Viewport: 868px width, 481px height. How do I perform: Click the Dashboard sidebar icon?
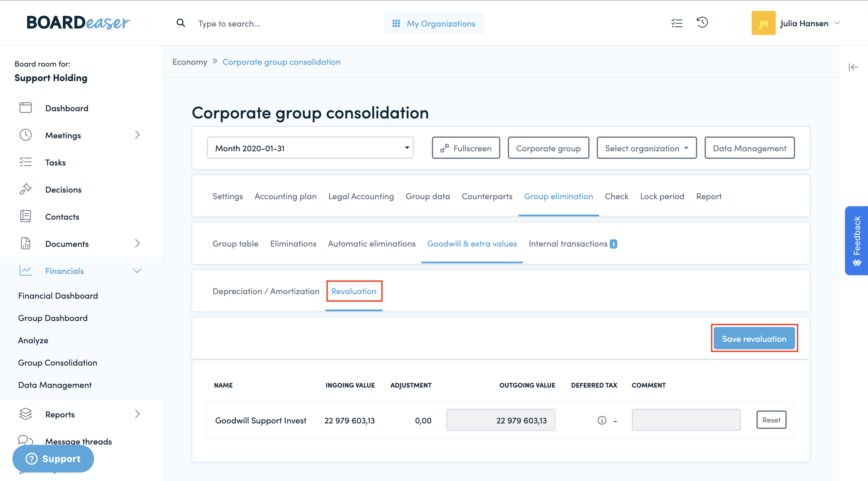pos(26,108)
